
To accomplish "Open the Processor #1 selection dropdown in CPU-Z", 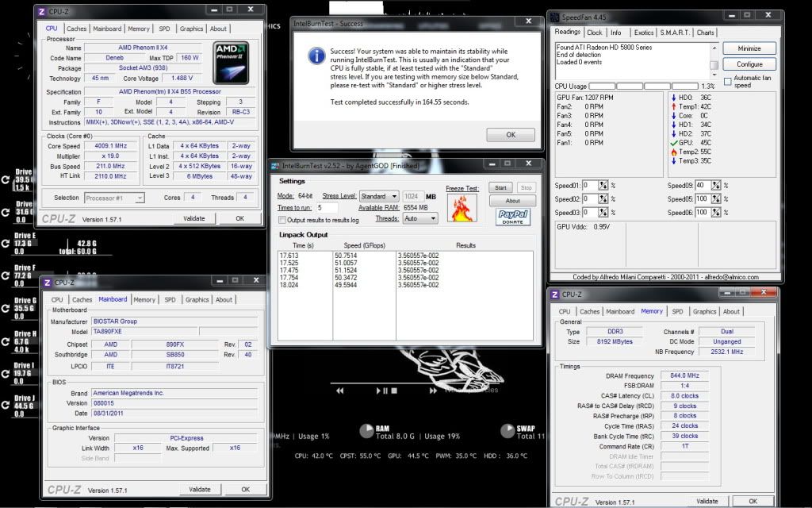I will click(113, 198).
